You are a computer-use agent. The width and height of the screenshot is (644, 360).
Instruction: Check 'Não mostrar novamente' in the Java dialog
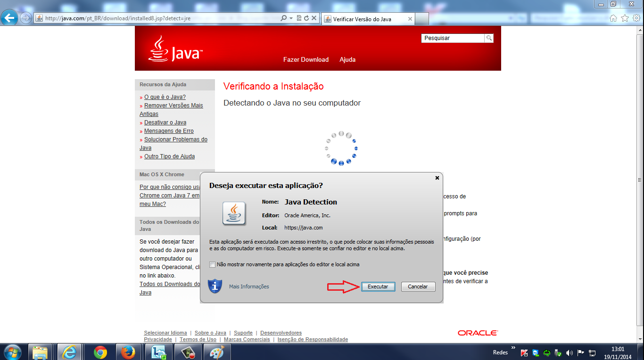tap(213, 264)
